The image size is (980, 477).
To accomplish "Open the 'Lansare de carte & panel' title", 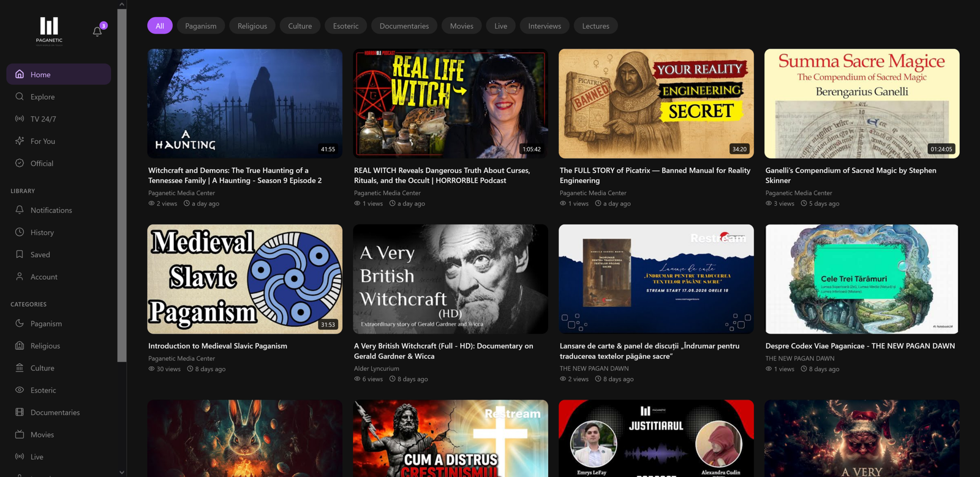I will coord(649,351).
